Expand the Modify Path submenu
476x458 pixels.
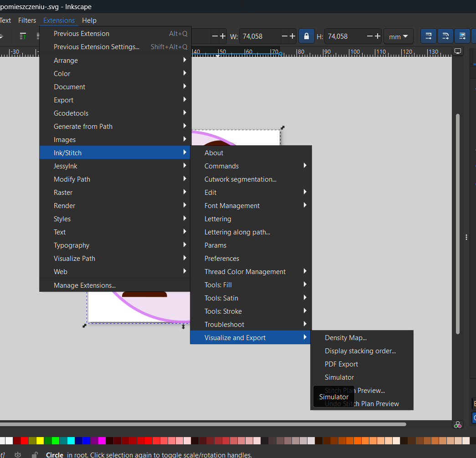point(115,179)
